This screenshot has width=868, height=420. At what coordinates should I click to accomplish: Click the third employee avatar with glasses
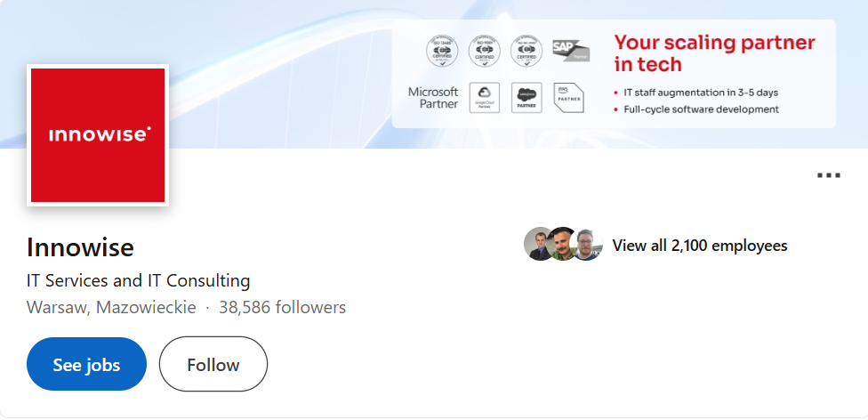pos(587,244)
